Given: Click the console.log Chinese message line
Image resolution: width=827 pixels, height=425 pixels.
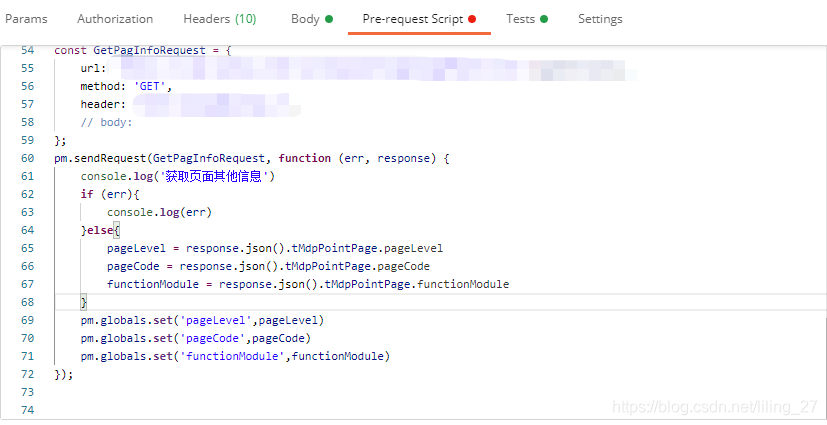Looking at the screenshot, I should coord(178,176).
